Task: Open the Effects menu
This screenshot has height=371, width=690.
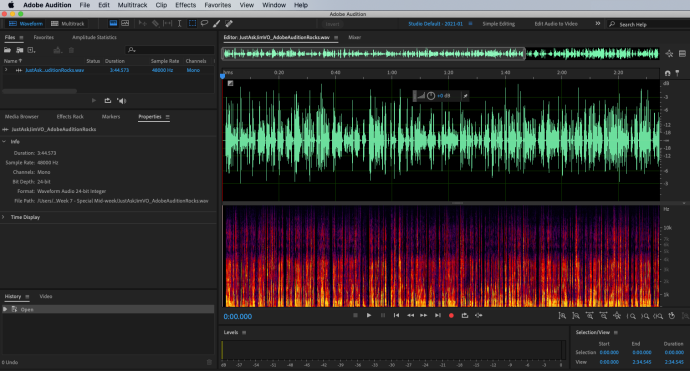Action: tap(185, 5)
